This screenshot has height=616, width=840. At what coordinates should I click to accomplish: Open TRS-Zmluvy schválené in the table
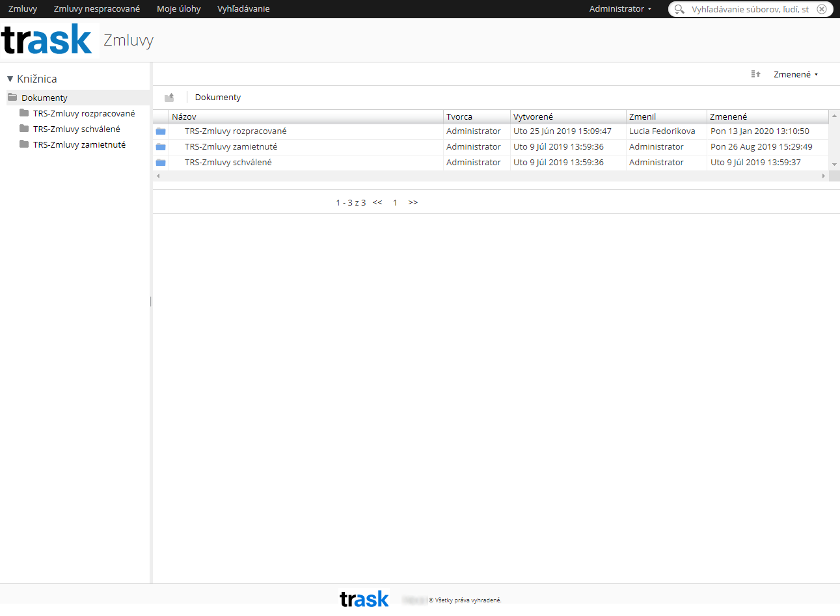[228, 162]
